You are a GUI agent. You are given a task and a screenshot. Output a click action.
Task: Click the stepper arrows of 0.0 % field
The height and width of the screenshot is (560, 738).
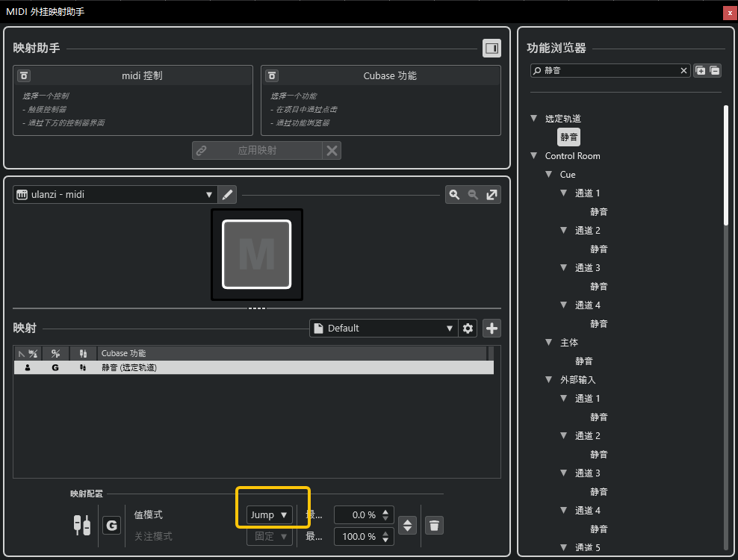(385, 514)
